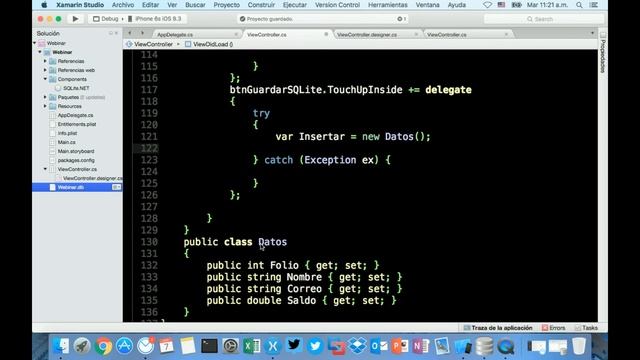Open the Ejecutar menu
Viewport: 640px width, 360px height.
(x=295, y=5)
